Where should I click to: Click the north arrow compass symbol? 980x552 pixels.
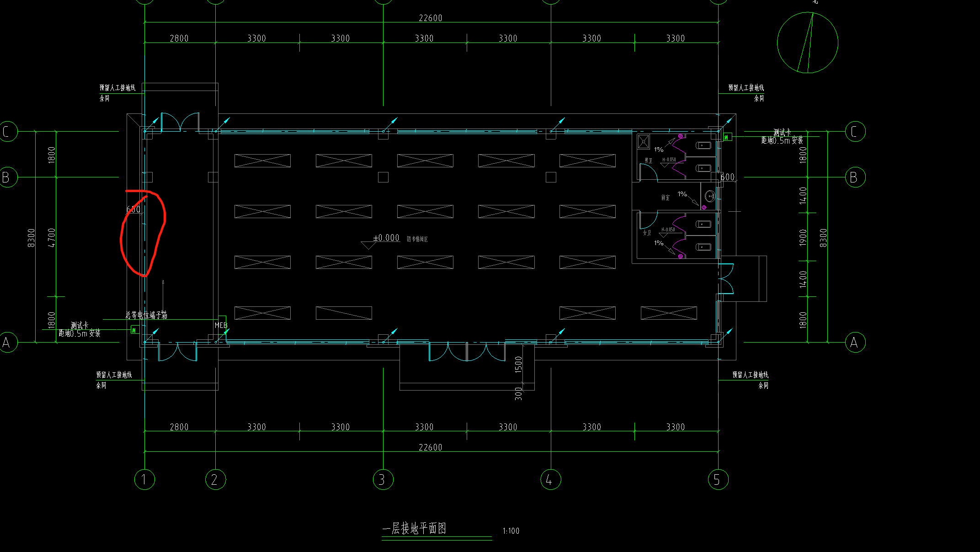pyautogui.click(x=808, y=43)
